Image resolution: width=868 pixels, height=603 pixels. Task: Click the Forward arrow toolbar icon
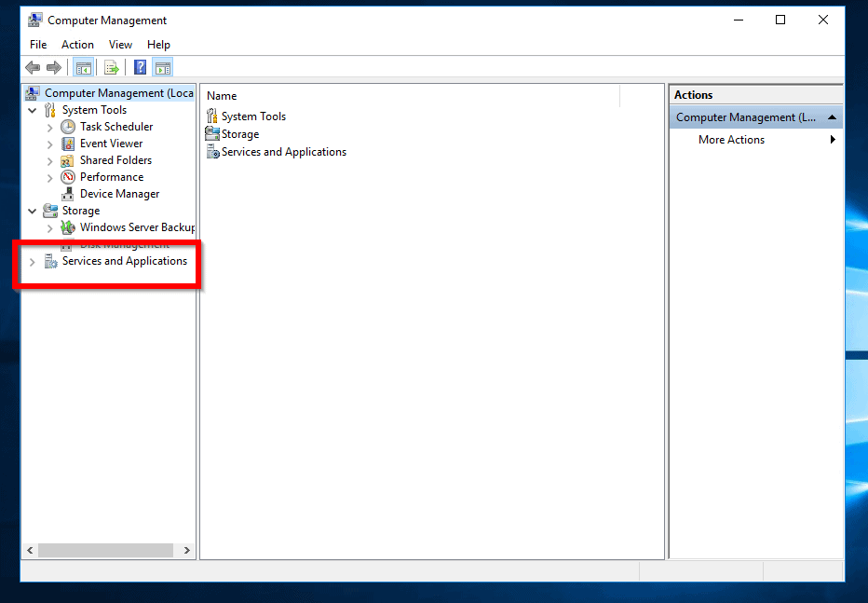pos(54,67)
